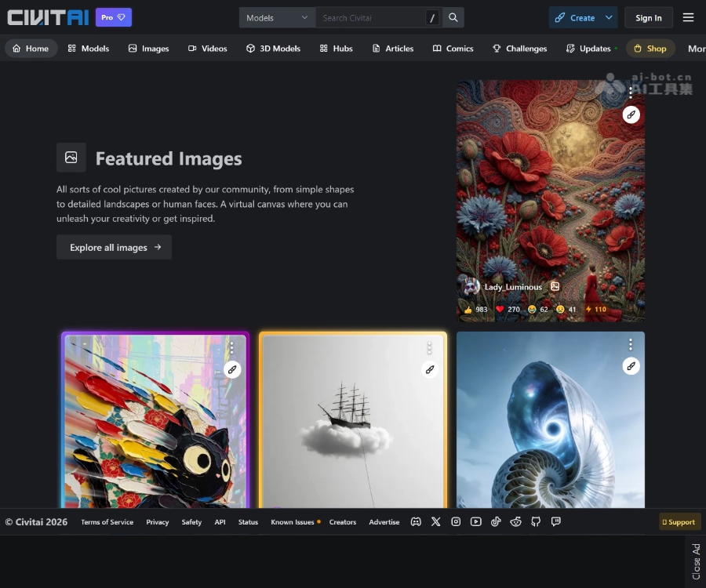The width and height of the screenshot is (706, 588).
Task: Click the search magnifier icon
Action: pos(453,17)
